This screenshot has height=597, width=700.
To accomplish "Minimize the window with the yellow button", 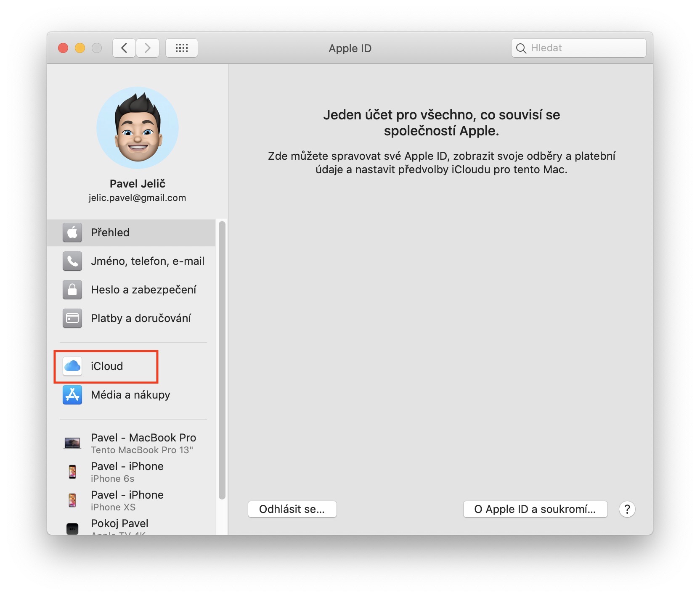I will 80,48.
